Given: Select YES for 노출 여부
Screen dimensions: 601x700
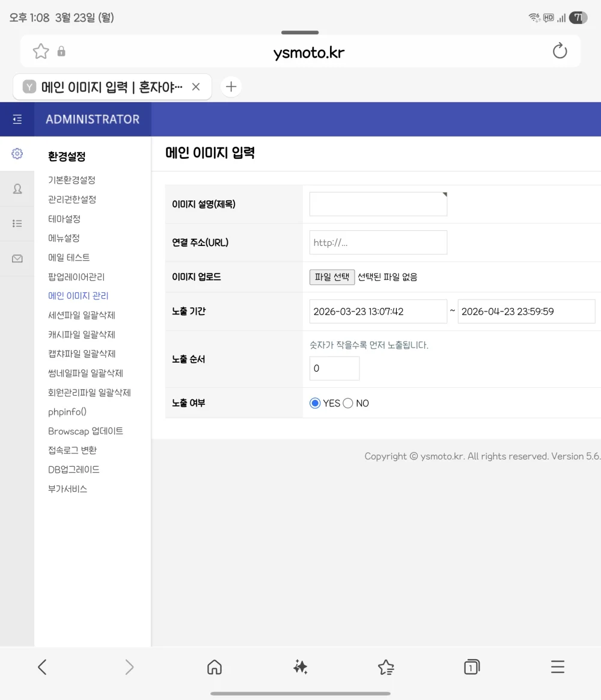Looking at the screenshot, I should point(315,403).
